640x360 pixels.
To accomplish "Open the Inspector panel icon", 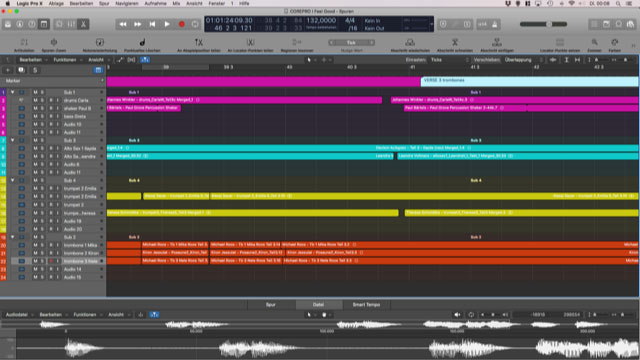I will coord(20,24).
